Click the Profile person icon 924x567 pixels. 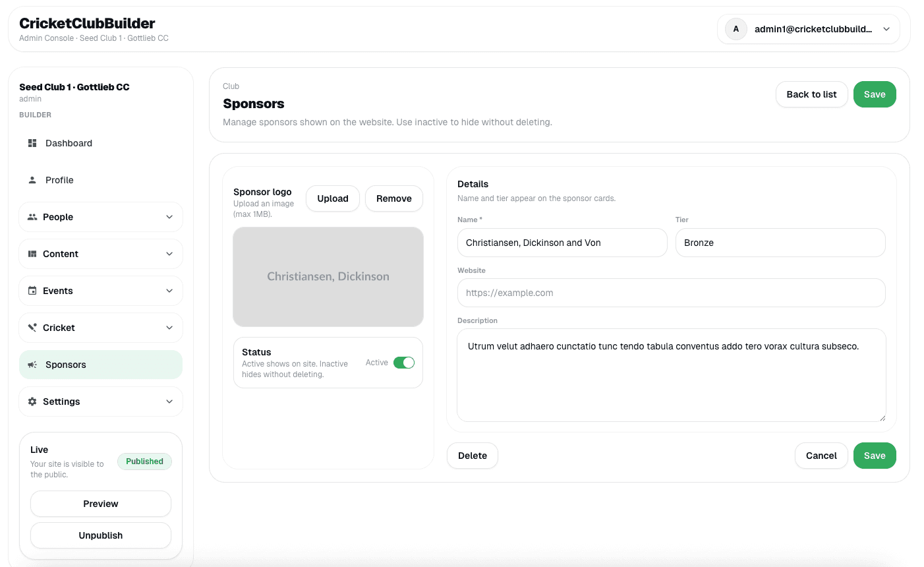pyautogui.click(x=32, y=180)
